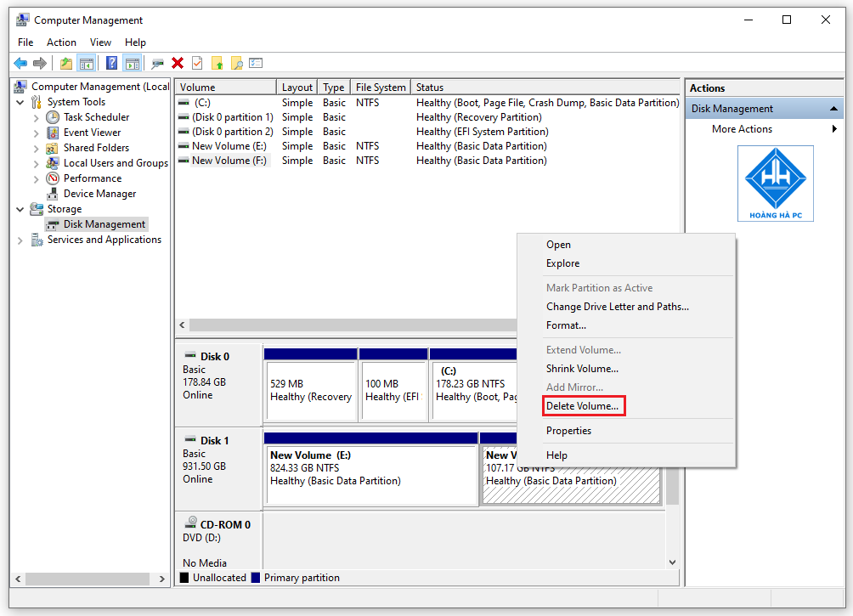Click More Actions in the Actions pane

click(742, 129)
